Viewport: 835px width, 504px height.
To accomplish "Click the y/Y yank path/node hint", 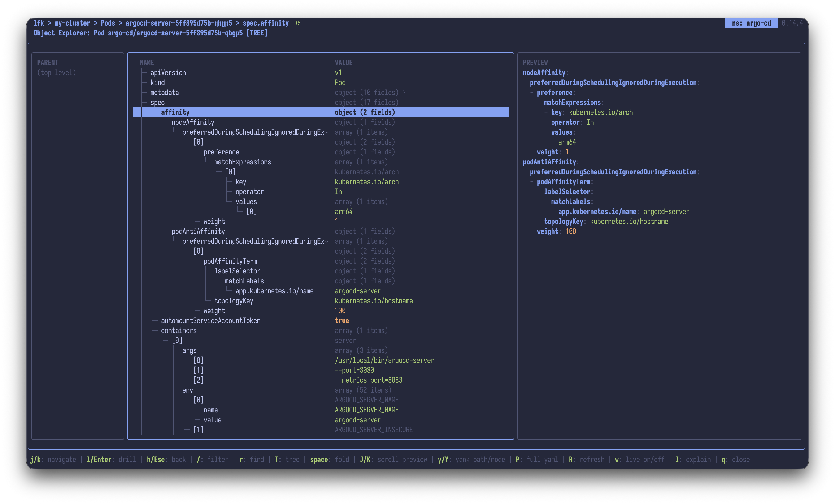I will [x=471, y=460].
